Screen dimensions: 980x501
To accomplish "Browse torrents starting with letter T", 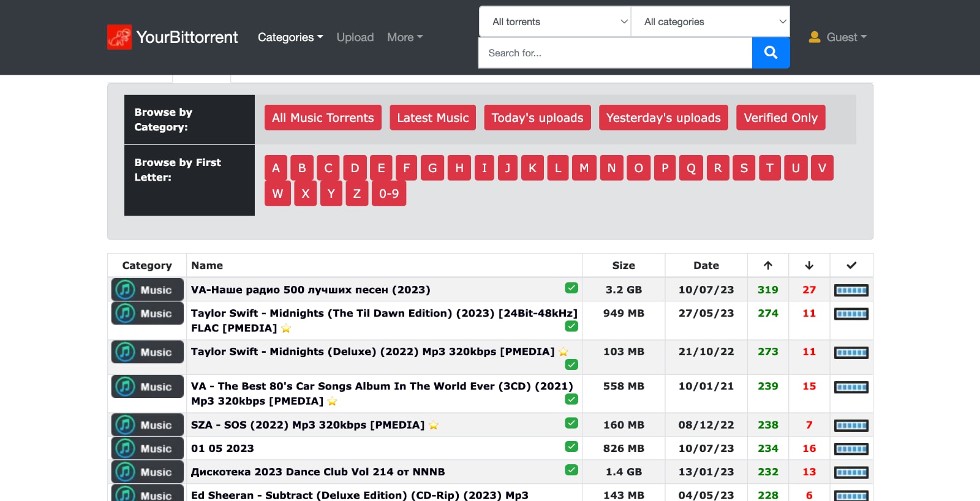I will 770,168.
